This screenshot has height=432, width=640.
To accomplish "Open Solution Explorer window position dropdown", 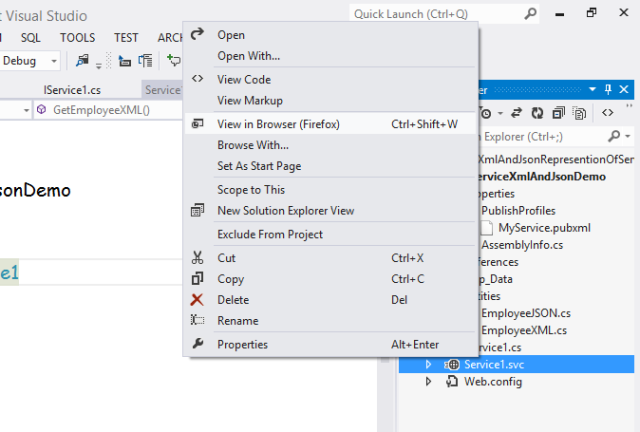I will point(592,89).
